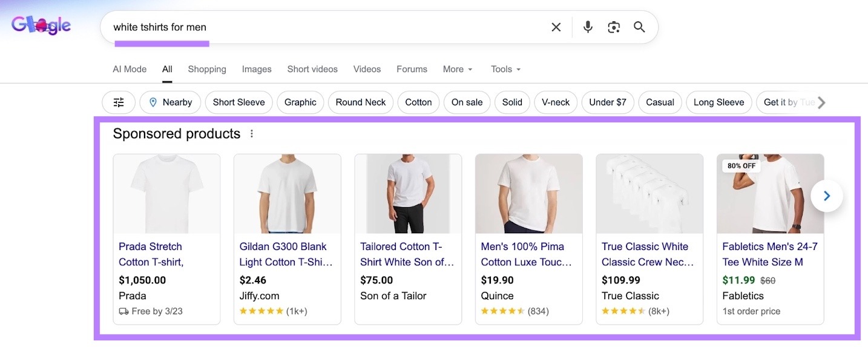The image size is (868, 347).
Task: Click the Gildan t-shirt product image
Action: pyautogui.click(x=287, y=194)
